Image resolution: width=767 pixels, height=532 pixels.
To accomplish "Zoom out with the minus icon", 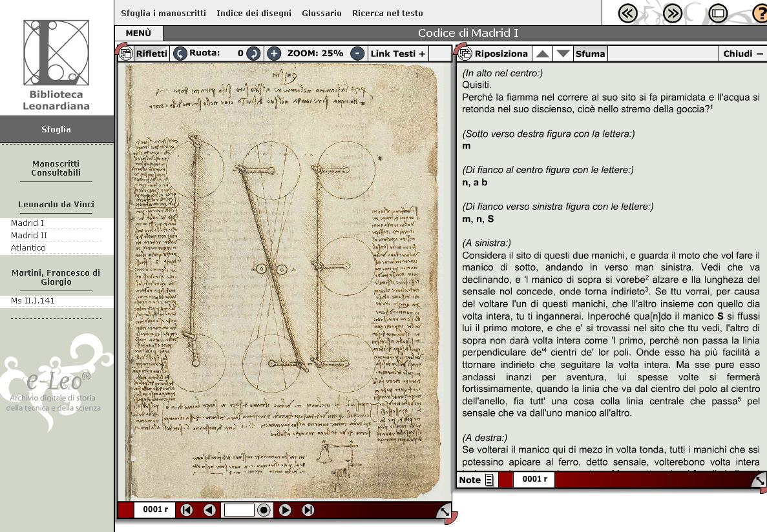I will pyautogui.click(x=357, y=54).
